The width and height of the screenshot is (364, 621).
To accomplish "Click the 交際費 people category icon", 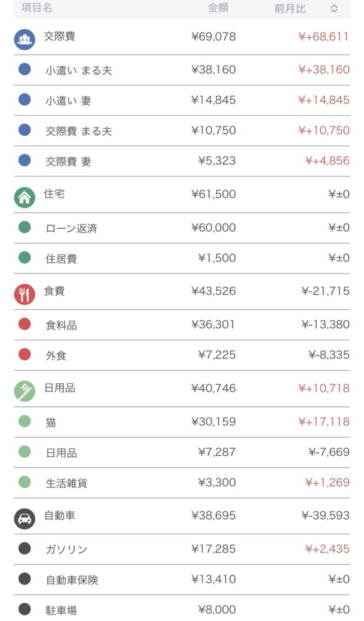I will [x=25, y=39].
